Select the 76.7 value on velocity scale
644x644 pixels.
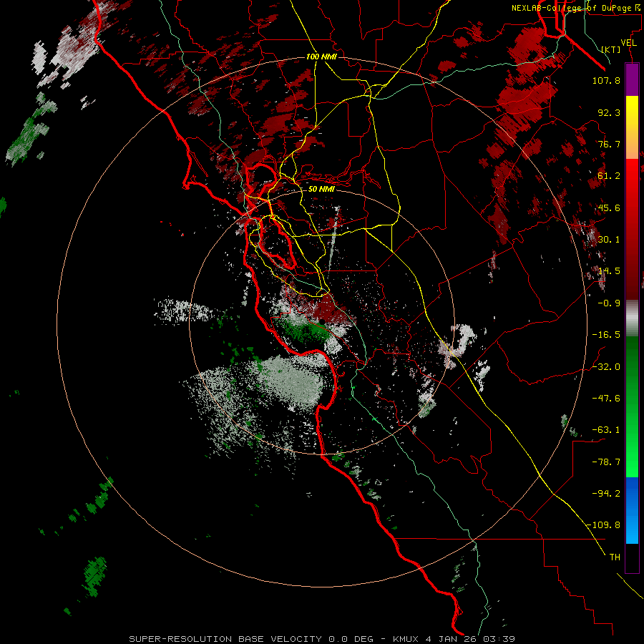(x=609, y=144)
